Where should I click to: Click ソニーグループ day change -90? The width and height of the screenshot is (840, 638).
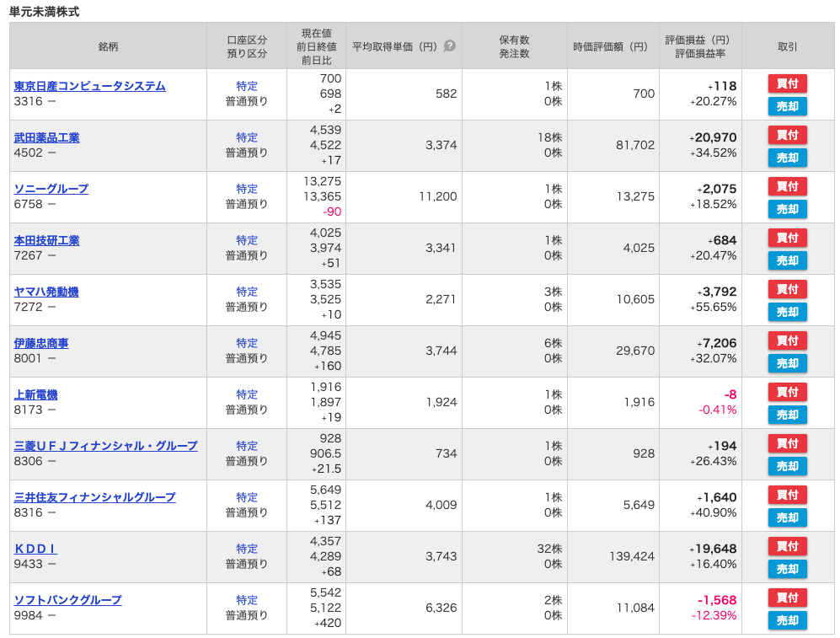[x=332, y=211]
